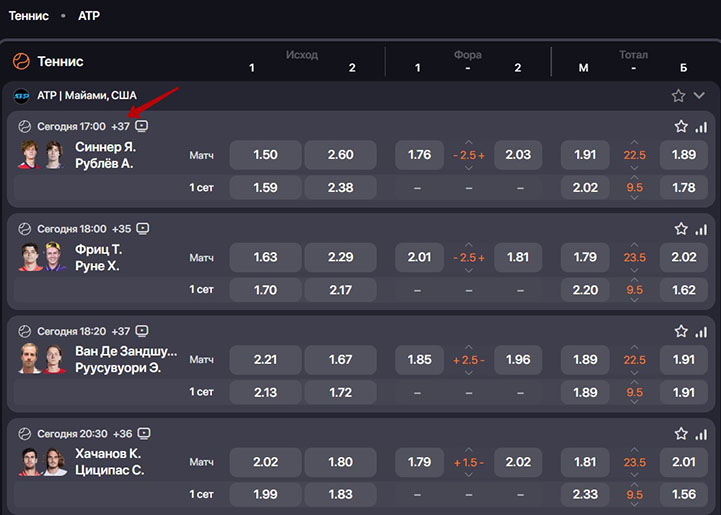
Task: Raise the 23.5 total line for Fritz match
Action: pos(634,244)
